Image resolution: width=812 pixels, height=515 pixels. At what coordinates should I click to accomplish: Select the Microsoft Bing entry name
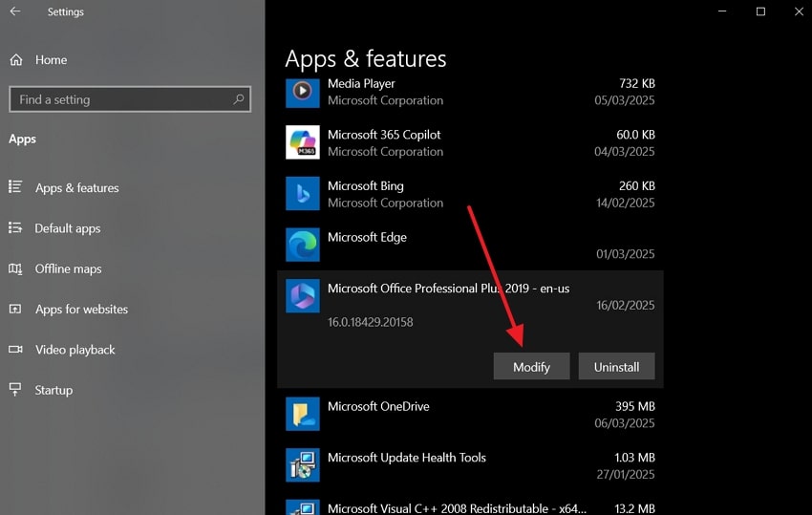coord(366,185)
